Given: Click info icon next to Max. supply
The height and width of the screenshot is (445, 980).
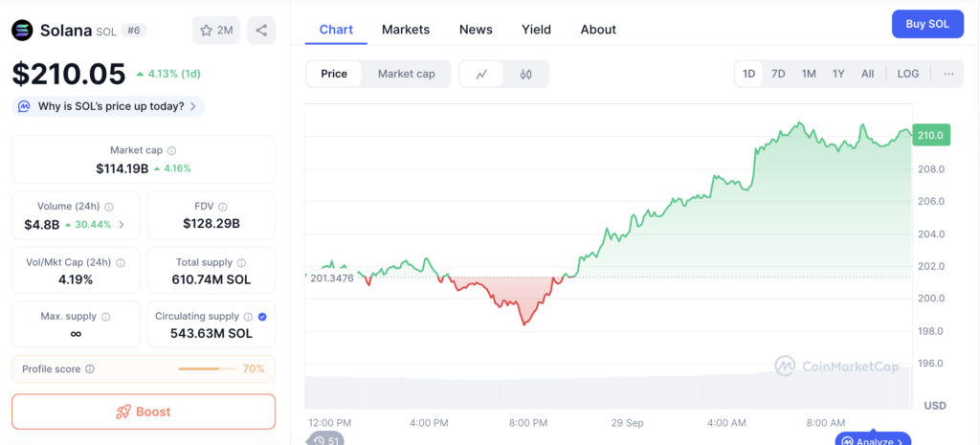Looking at the screenshot, I should tap(105, 317).
